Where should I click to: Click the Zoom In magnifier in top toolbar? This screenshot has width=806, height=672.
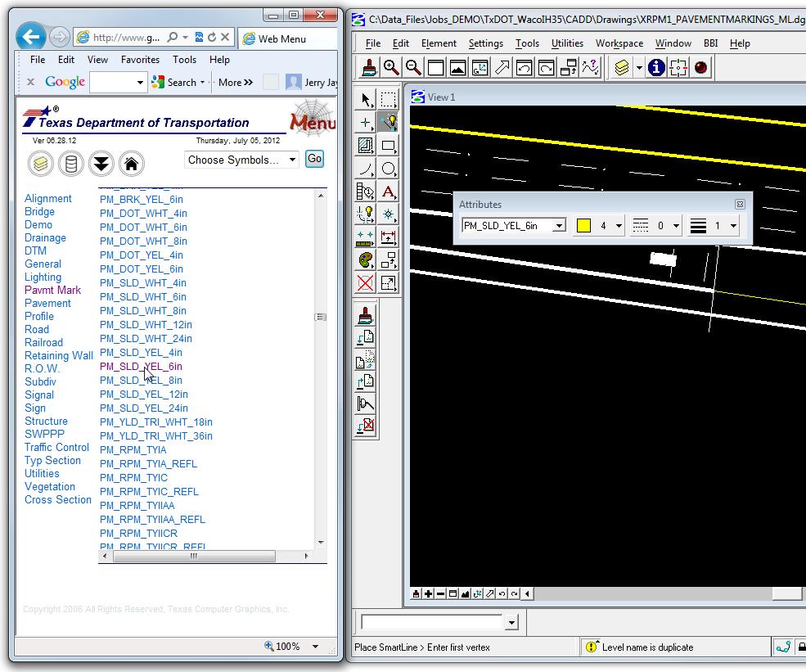(x=391, y=67)
